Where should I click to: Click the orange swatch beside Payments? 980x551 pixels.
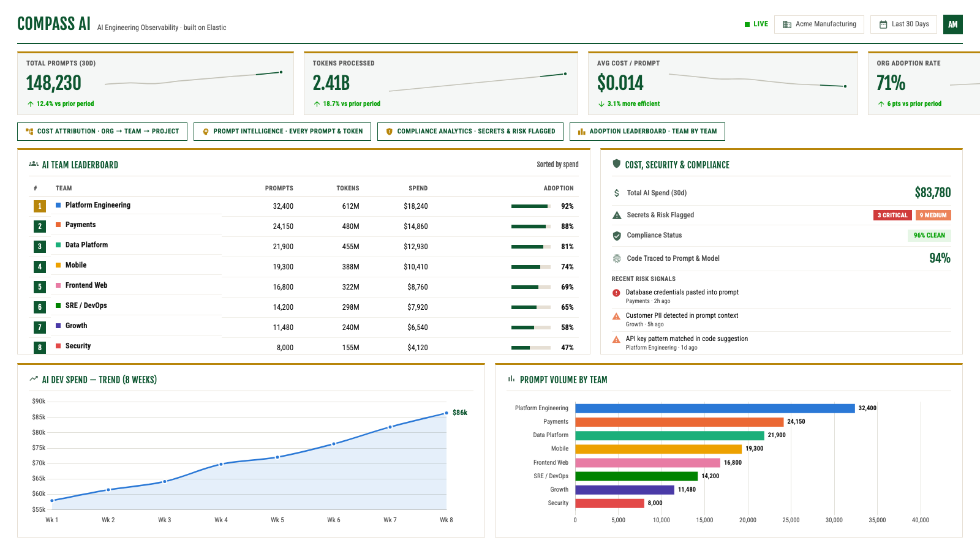point(58,225)
